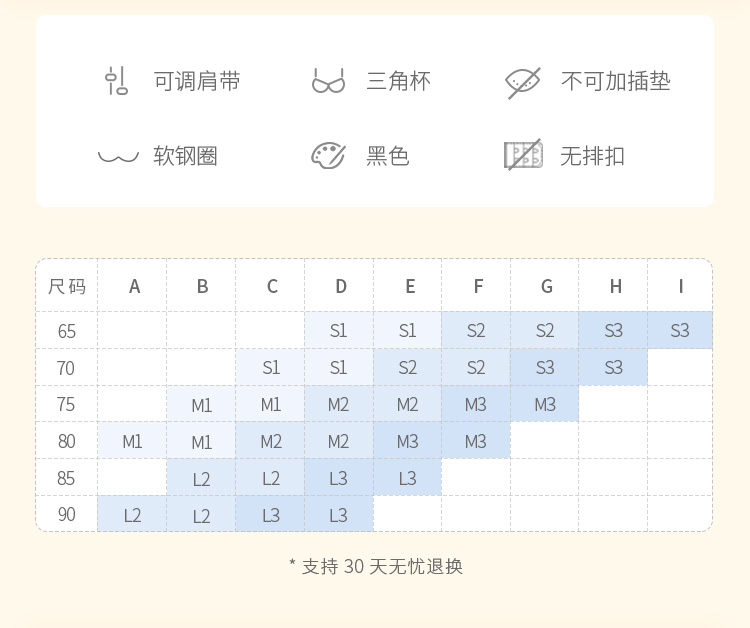Select S2 in row 65 column G
The width and height of the screenshot is (750, 628).
(x=545, y=330)
